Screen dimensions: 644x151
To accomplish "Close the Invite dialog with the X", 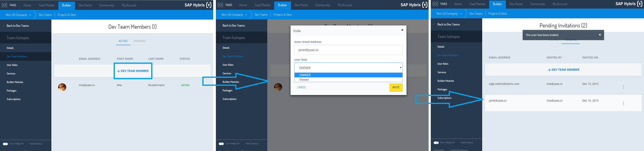I will (402, 30).
